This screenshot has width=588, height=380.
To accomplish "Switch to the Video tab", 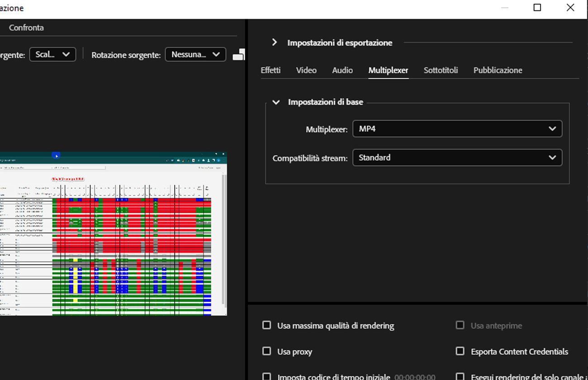I will [306, 71].
